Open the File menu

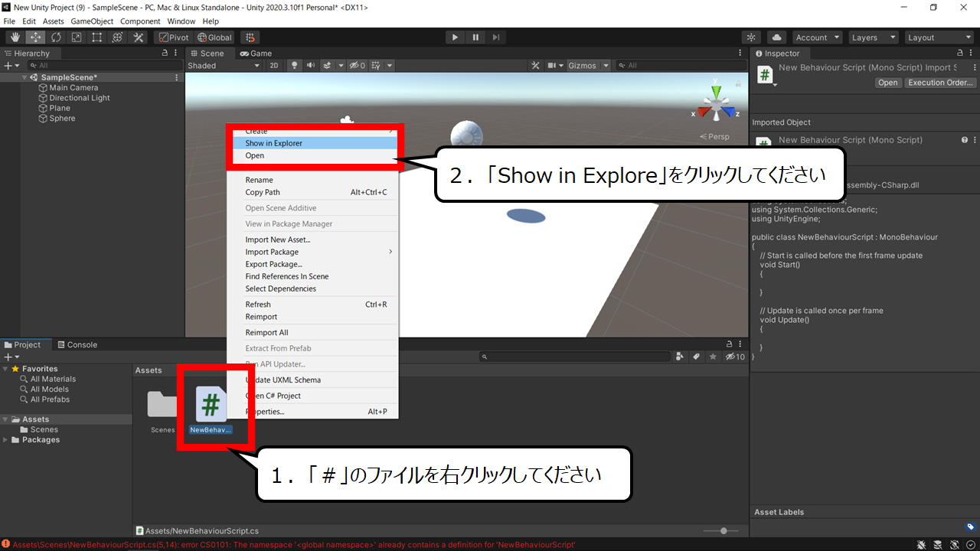[x=9, y=21]
